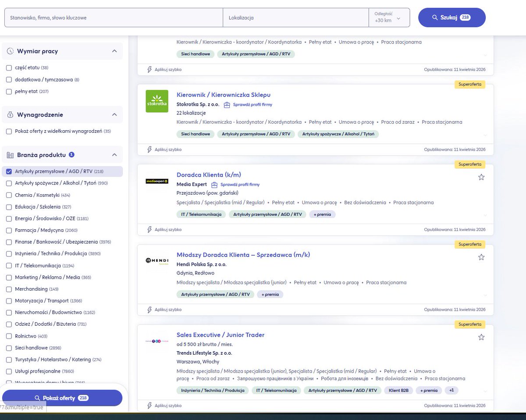
Task: Click the Trends Lifestyle company logo
Action: 157,341
